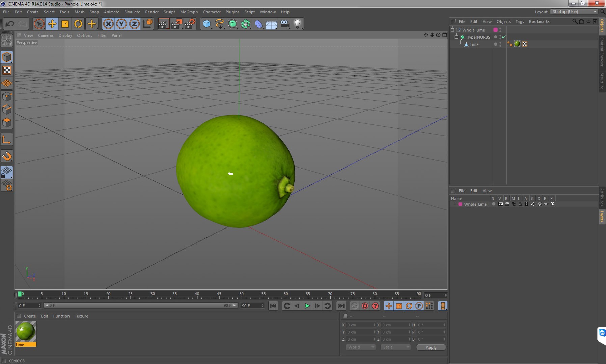Open material manager Texture menu
The height and width of the screenshot is (364, 606).
tap(81, 316)
